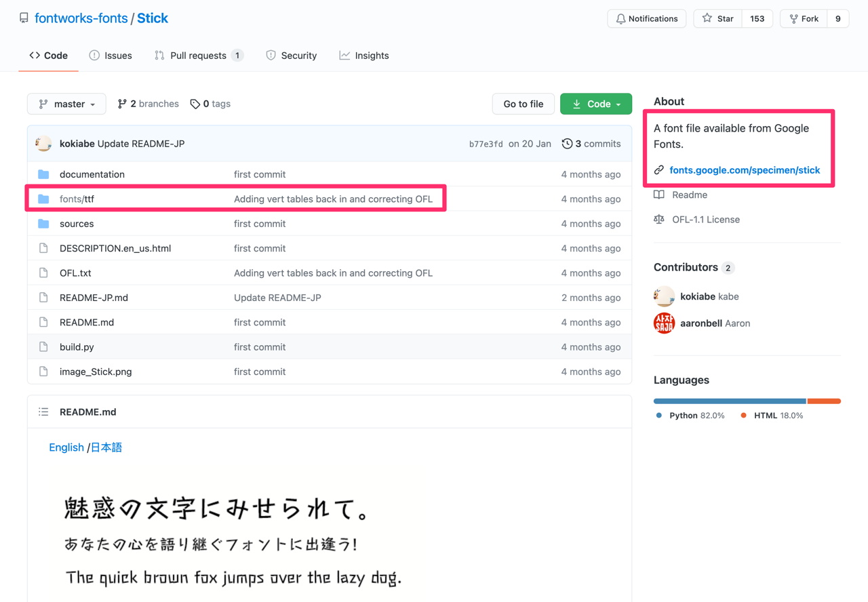Click the folder icon beside sources
This screenshot has width=868, height=602.
coord(43,224)
